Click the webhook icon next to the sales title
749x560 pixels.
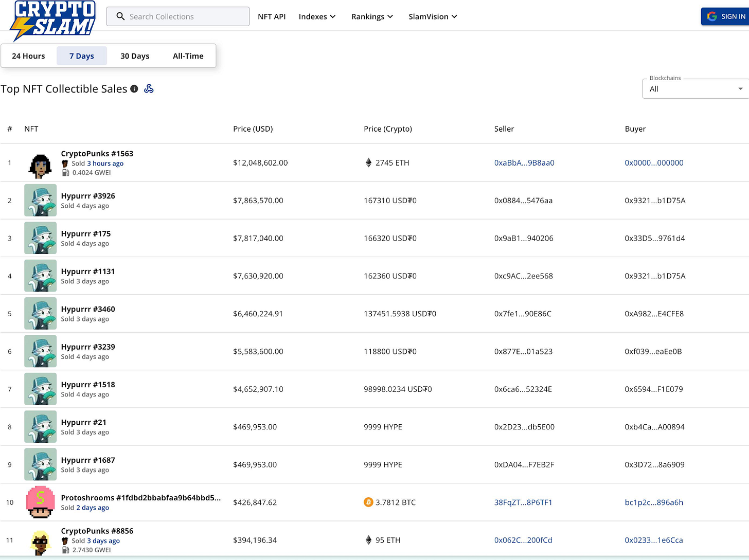(x=149, y=89)
